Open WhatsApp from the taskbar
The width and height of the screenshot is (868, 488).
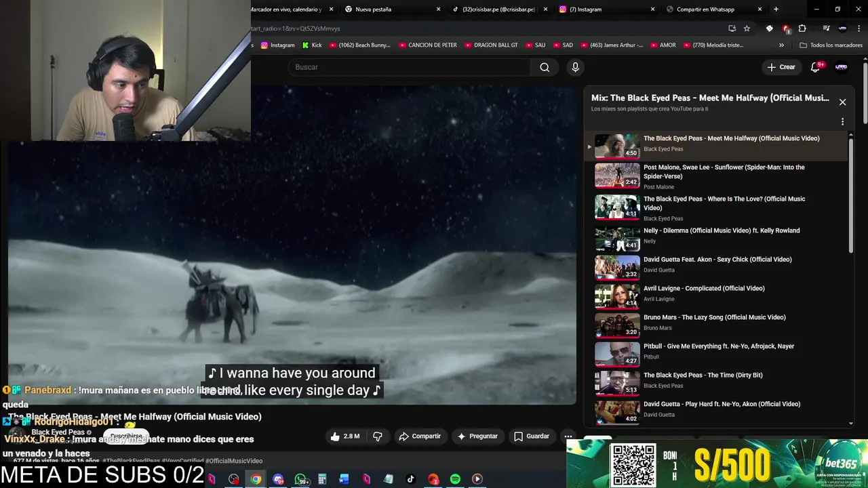click(x=300, y=479)
